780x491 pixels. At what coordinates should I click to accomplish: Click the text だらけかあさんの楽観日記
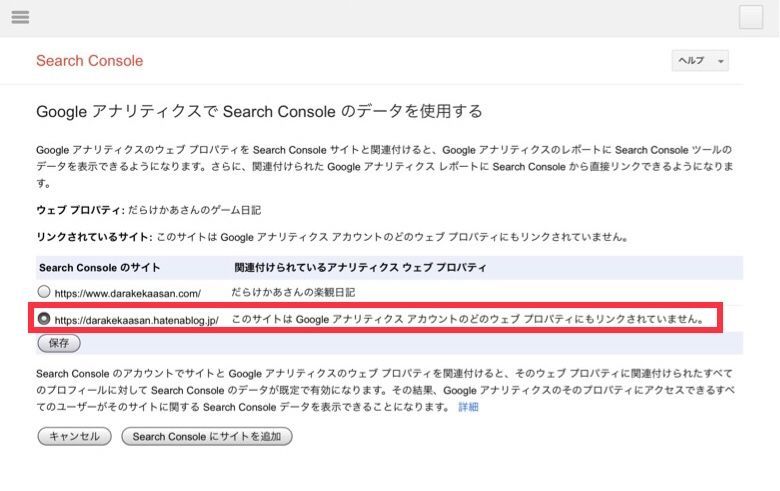[x=293, y=293]
